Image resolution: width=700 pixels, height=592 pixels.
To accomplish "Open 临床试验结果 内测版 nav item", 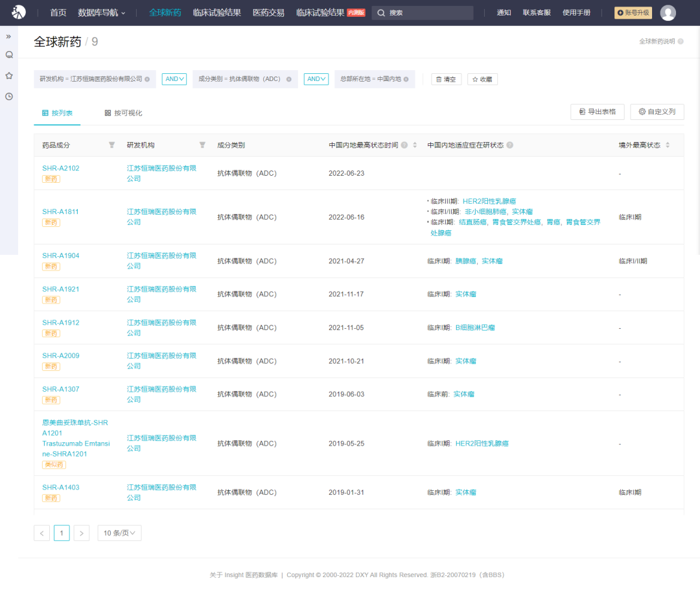I will tap(331, 12).
